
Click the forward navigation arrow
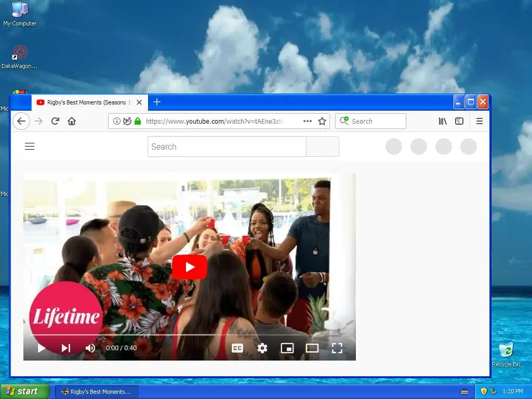(x=38, y=121)
